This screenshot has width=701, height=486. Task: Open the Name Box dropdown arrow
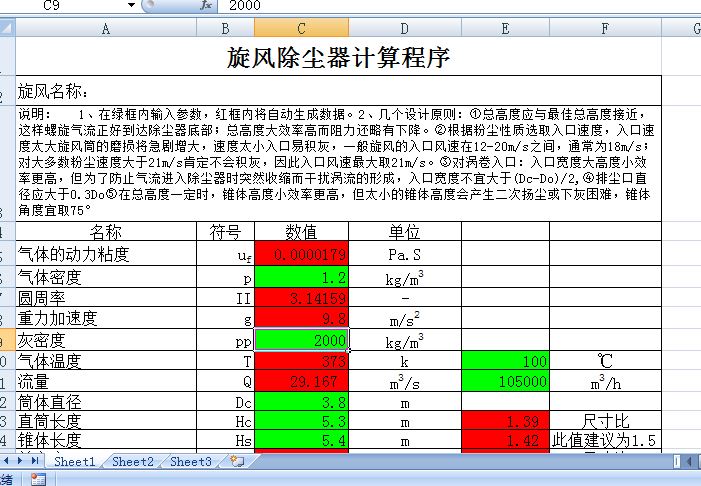tap(131, 5)
